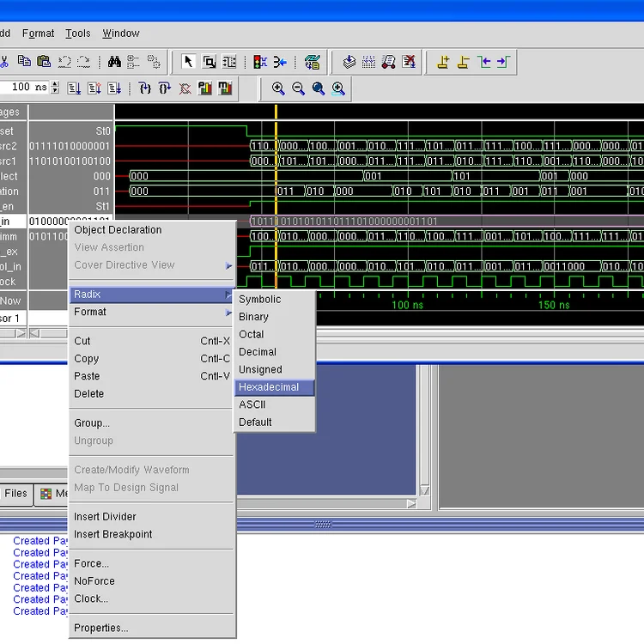Click the Zoom Out magnifier icon
This screenshot has height=644, width=644.
click(298, 88)
